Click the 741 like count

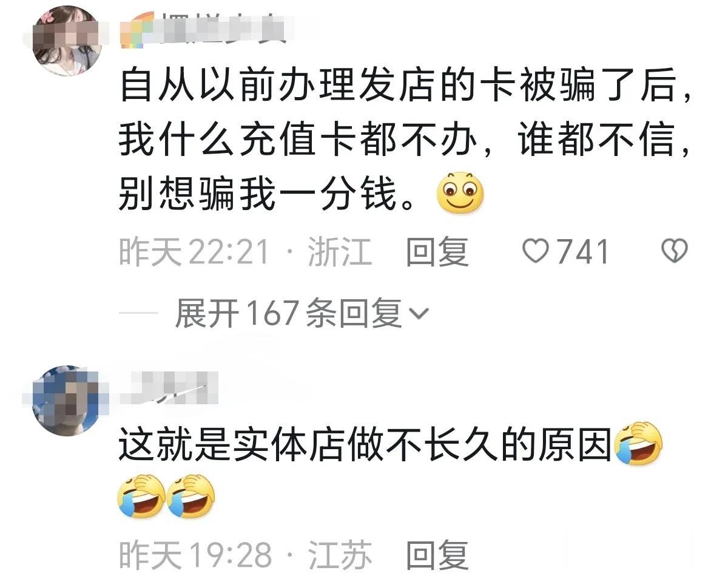[584, 251]
